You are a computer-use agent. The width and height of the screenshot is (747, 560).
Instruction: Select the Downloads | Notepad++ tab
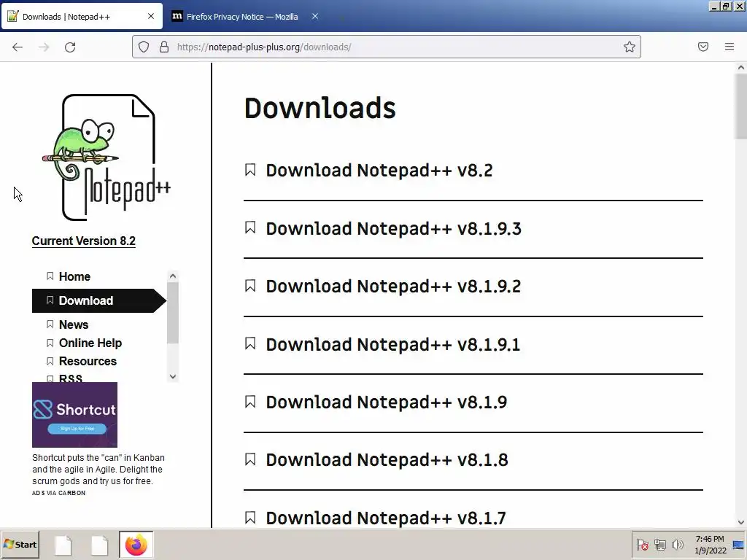82,17
